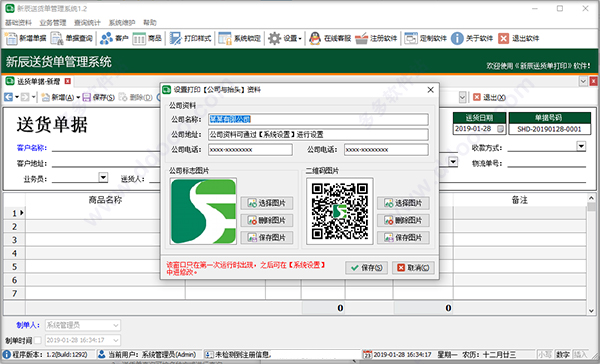
Task: Open the 设置 gear menu
Action: pos(285,38)
